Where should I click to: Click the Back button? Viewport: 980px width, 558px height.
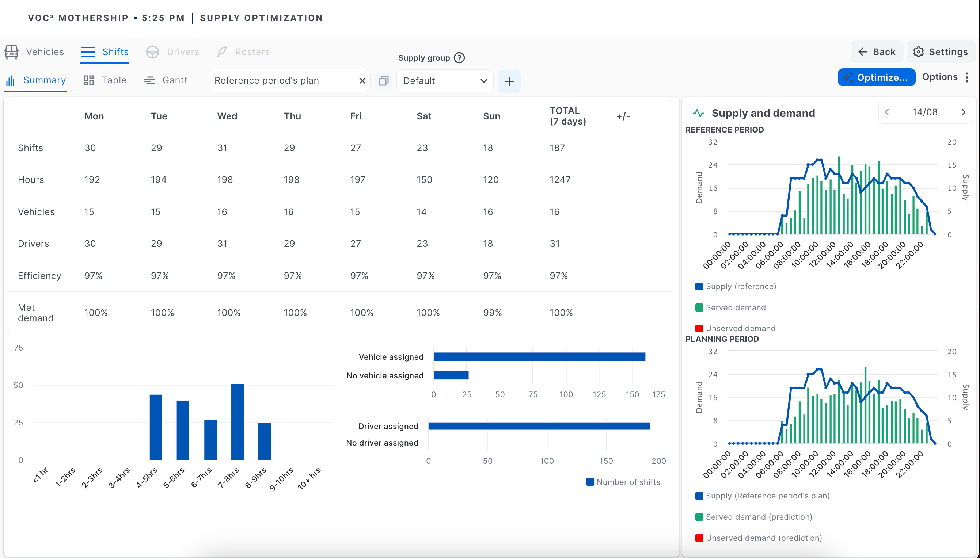(x=877, y=52)
